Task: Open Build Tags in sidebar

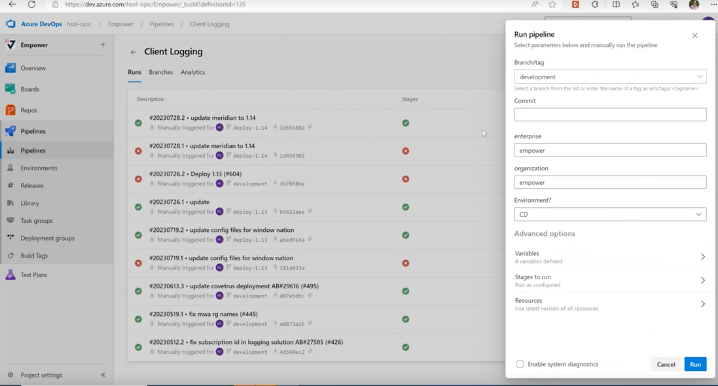Action: pos(34,256)
